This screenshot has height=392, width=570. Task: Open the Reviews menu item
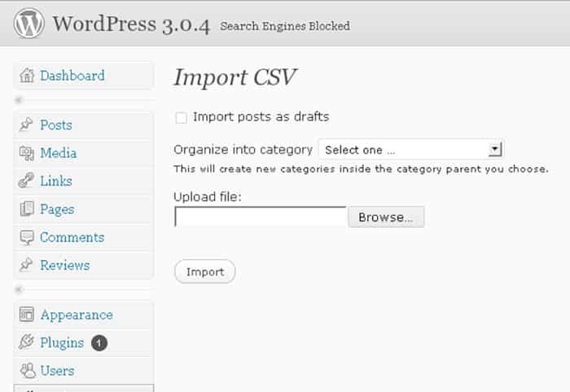(x=84, y=265)
